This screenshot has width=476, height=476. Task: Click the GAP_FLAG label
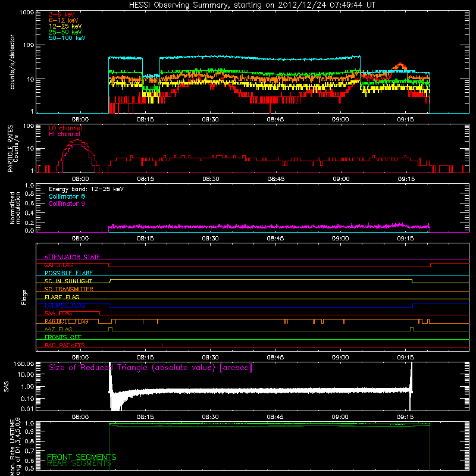[x=58, y=265]
